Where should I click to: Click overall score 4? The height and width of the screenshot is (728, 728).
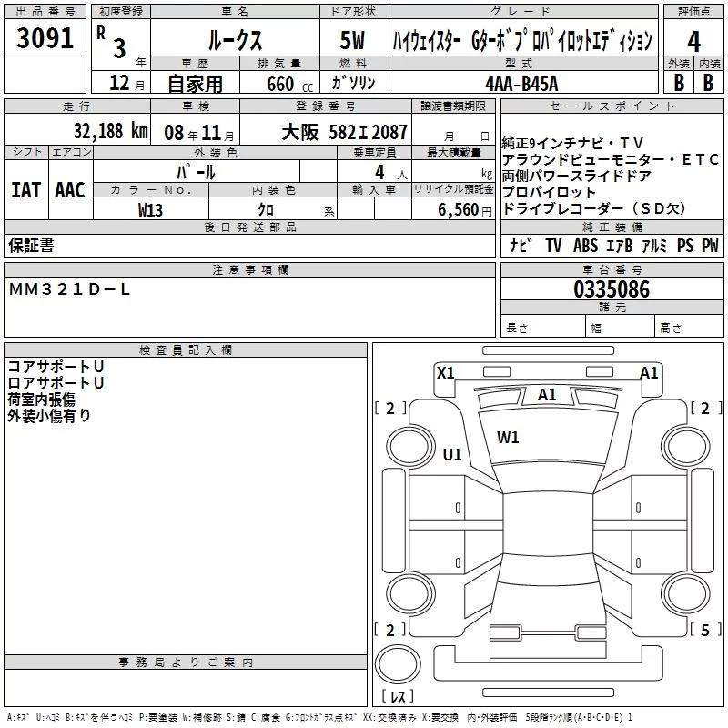coord(693,41)
